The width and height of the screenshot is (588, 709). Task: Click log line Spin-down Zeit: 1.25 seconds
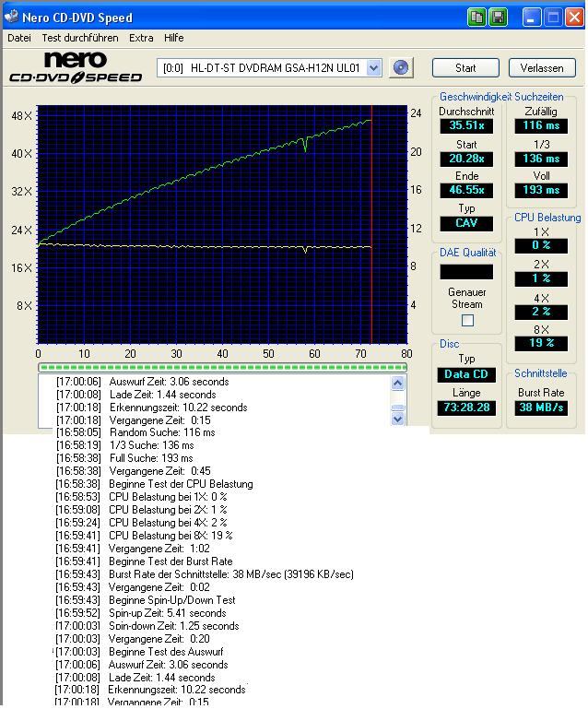coord(147,626)
